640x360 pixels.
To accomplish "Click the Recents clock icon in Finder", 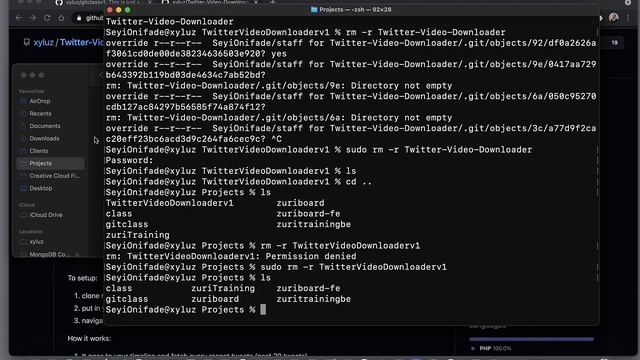I will click(x=23, y=113).
